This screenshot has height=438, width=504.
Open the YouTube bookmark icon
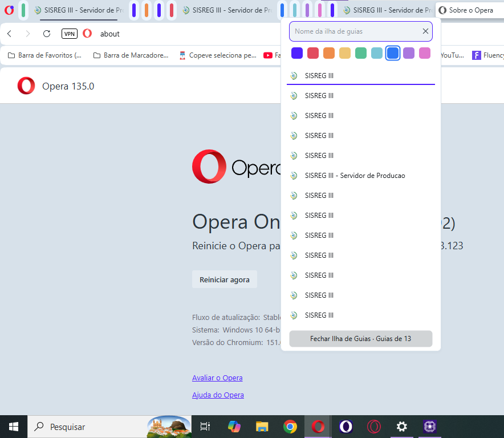[268, 55]
